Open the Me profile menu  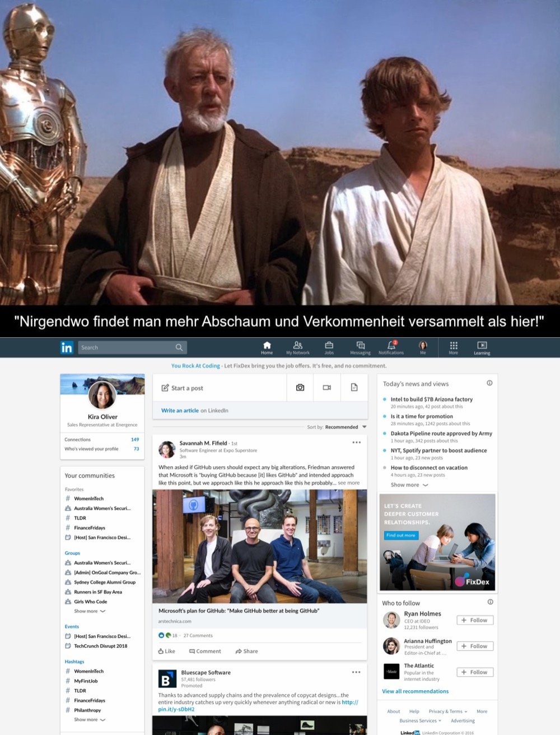(x=423, y=346)
